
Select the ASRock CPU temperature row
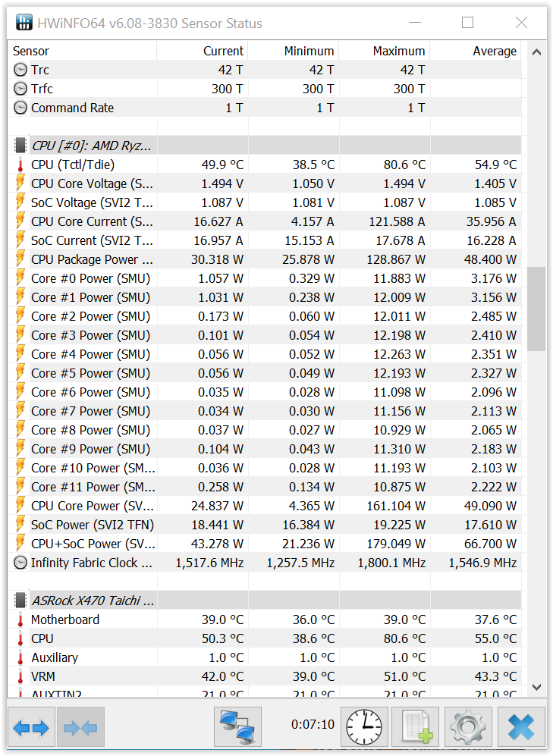(265, 638)
